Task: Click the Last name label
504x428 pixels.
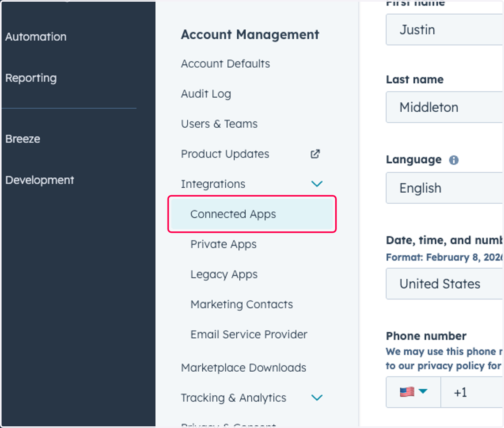Action: (x=415, y=79)
